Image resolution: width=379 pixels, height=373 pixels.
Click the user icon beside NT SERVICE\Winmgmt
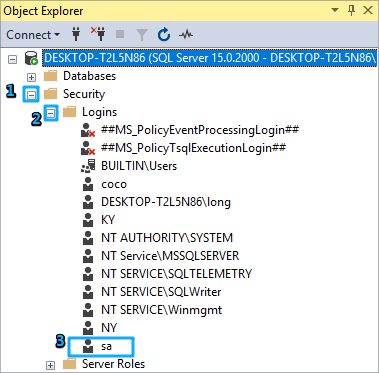[88, 310]
